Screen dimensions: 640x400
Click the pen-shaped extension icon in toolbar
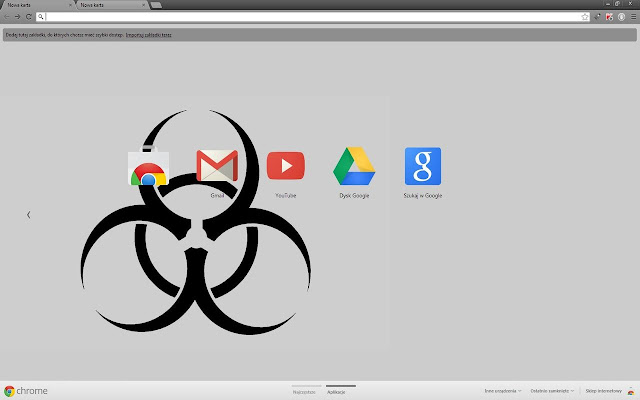click(598, 17)
